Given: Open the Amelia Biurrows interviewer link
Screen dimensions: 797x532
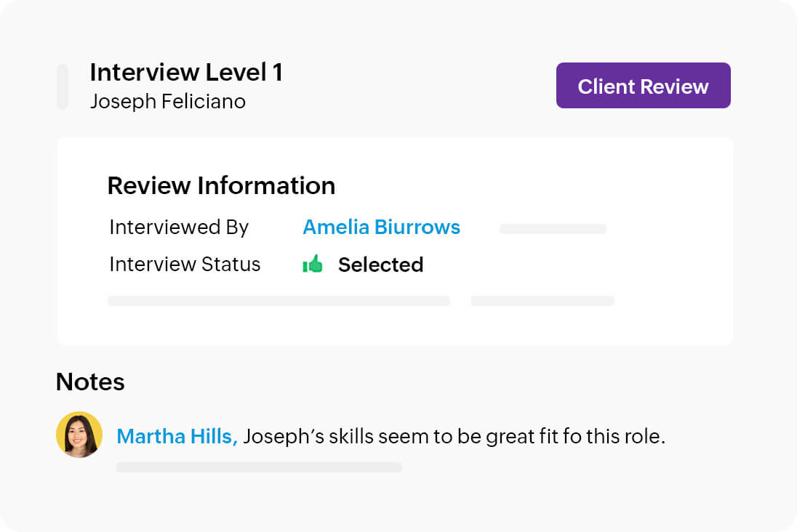Looking at the screenshot, I should tap(381, 227).
